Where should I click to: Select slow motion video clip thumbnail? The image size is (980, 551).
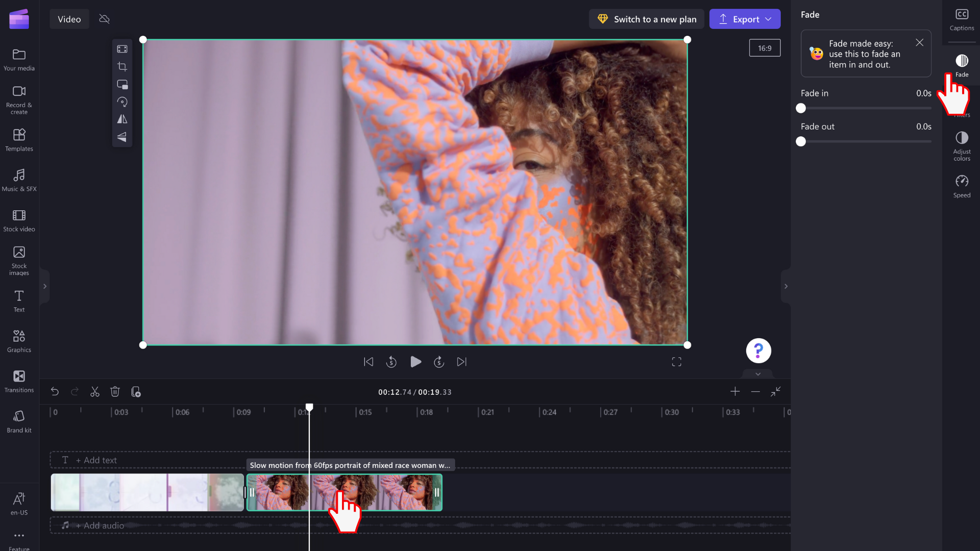click(x=345, y=492)
